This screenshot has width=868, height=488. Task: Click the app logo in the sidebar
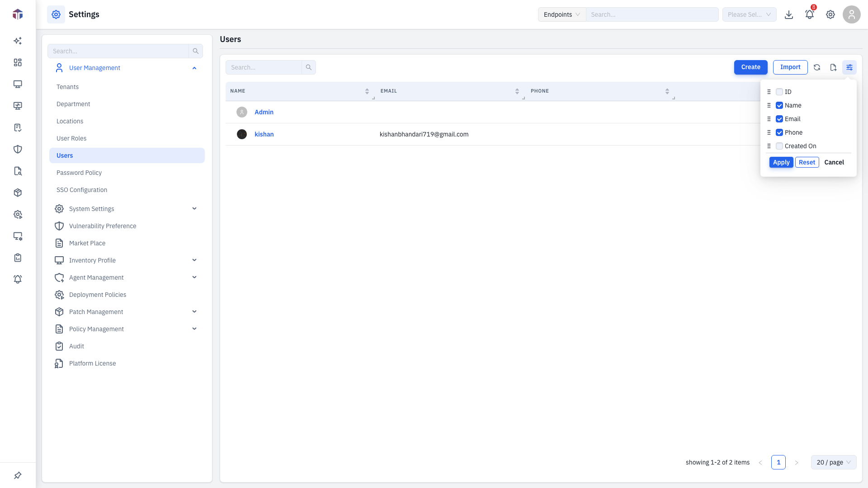[x=18, y=14]
